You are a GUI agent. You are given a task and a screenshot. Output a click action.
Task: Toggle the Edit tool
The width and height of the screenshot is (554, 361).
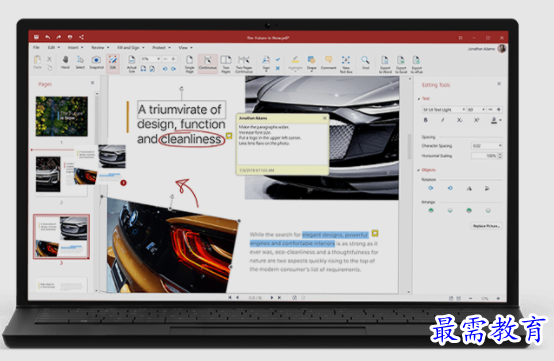click(113, 63)
